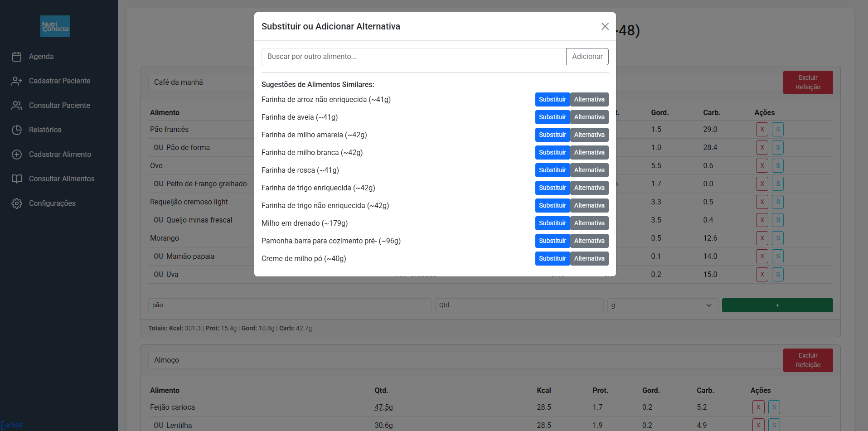
Task: Click the Adicionar button in the dialog
Action: click(x=587, y=57)
